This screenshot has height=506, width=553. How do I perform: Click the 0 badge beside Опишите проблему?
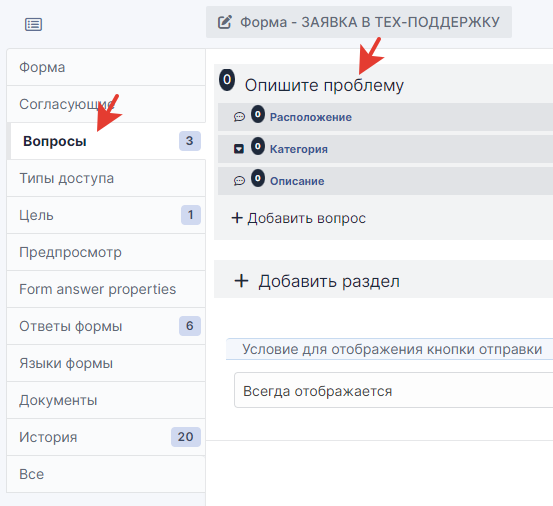tap(227, 80)
